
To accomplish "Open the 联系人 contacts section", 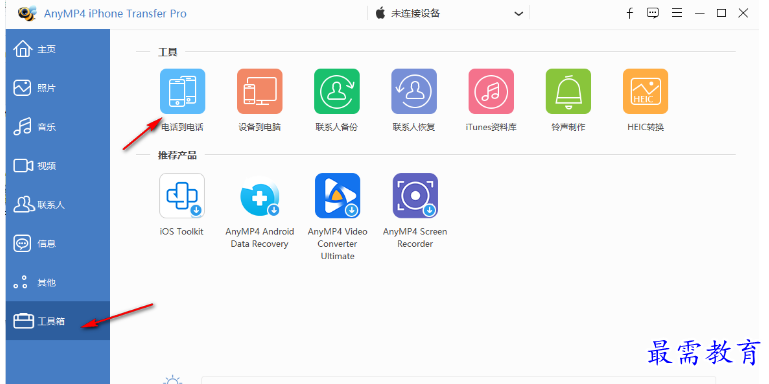I will click(58, 205).
